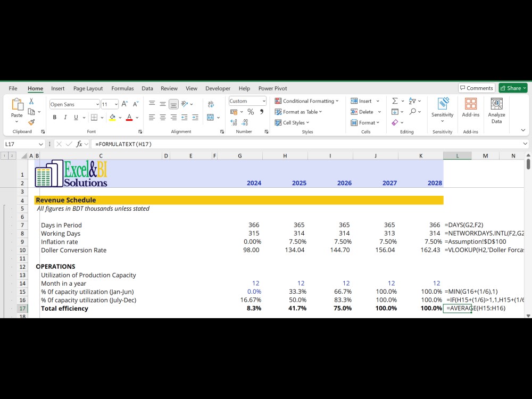
Task: Set Bottom Align for cell contents
Action: click(x=173, y=104)
